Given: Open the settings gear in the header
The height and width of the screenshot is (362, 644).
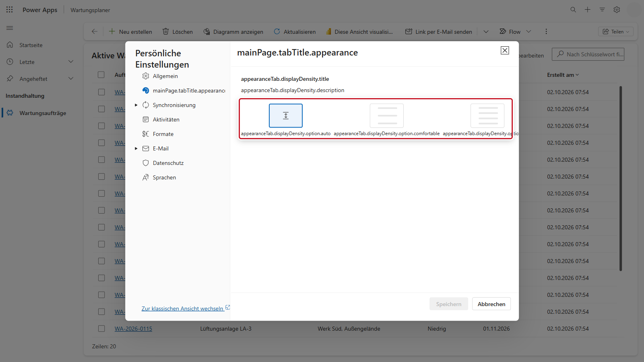Looking at the screenshot, I should [617, 10].
